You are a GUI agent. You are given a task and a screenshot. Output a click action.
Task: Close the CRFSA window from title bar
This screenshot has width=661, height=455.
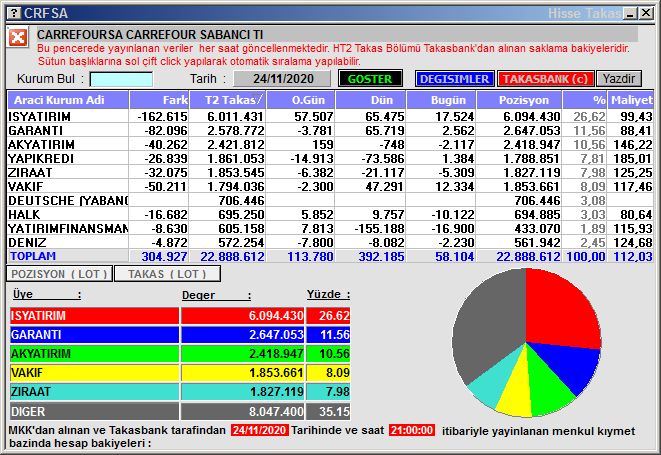646,13
